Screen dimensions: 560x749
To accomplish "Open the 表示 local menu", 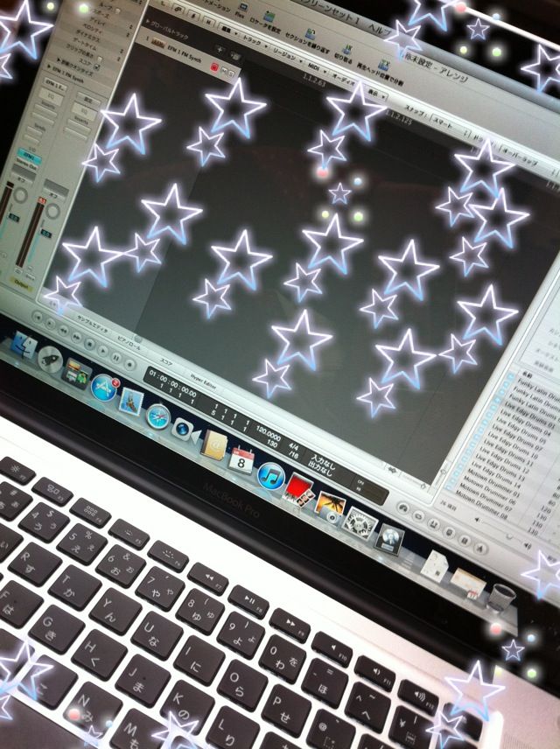I will (376, 94).
